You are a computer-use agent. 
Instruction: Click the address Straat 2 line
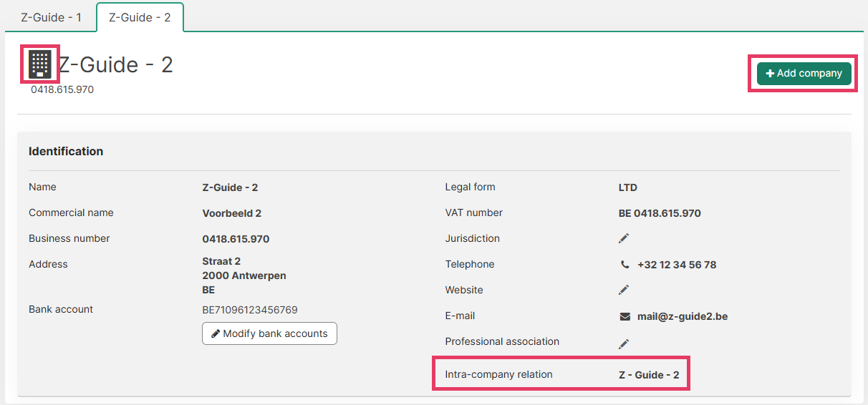[x=221, y=261]
